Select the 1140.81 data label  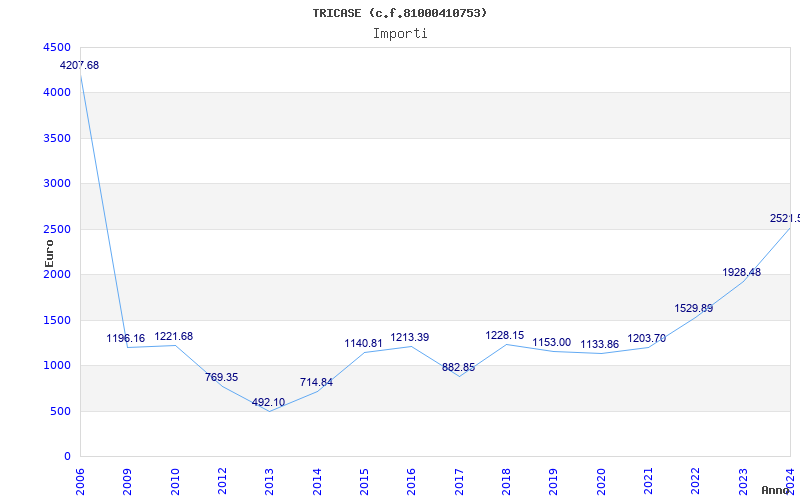point(363,343)
